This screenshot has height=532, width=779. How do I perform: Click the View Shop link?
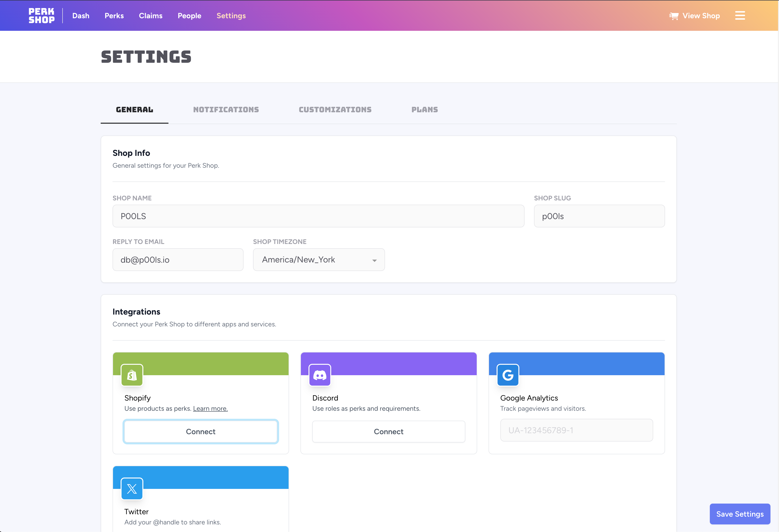point(694,16)
